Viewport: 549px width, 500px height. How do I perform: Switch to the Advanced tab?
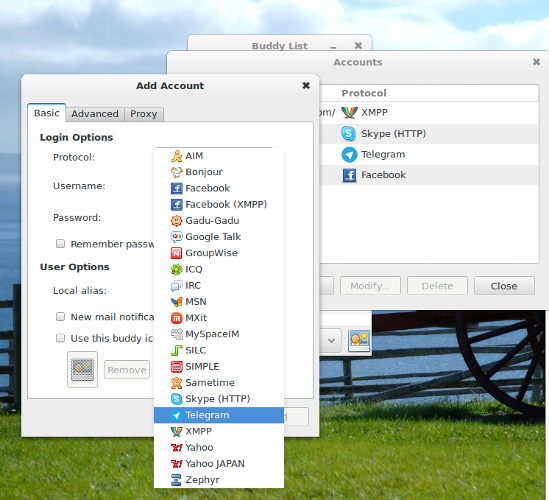click(95, 114)
